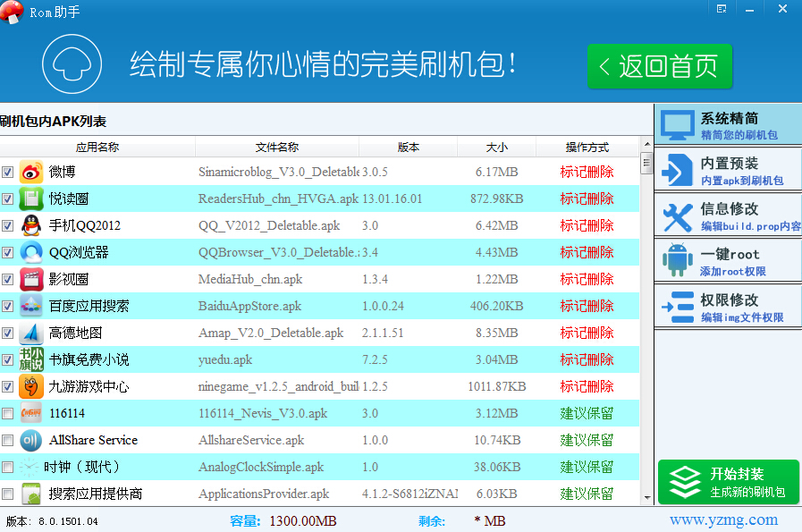Click the QQ浏览器 app icon
The height and width of the screenshot is (532, 802).
click(31, 252)
